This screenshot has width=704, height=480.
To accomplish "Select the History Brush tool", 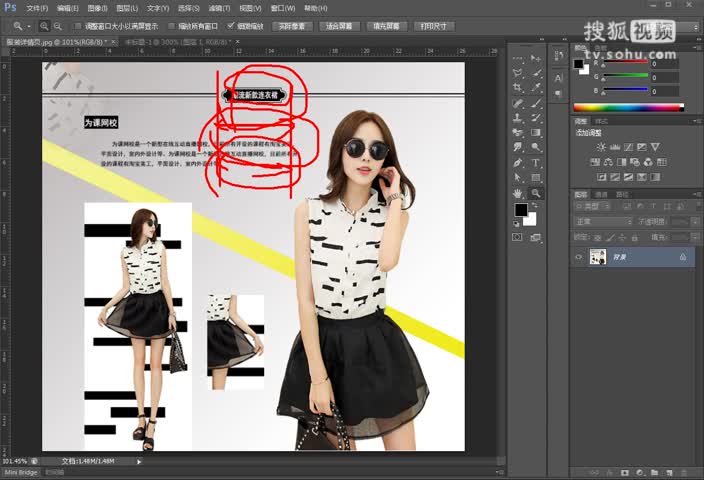I will click(x=536, y=118).
